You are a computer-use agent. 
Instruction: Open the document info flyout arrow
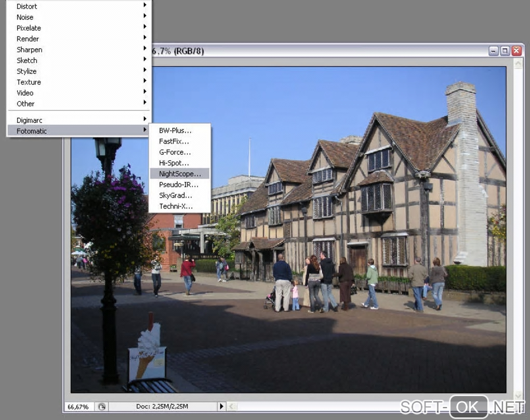(221, 406)
